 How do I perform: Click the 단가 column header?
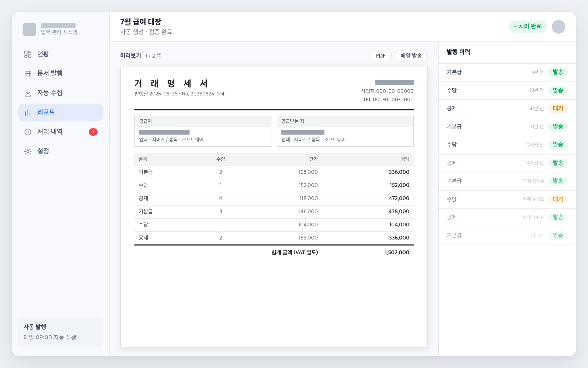pyautogui.click(x=313, y=159)
